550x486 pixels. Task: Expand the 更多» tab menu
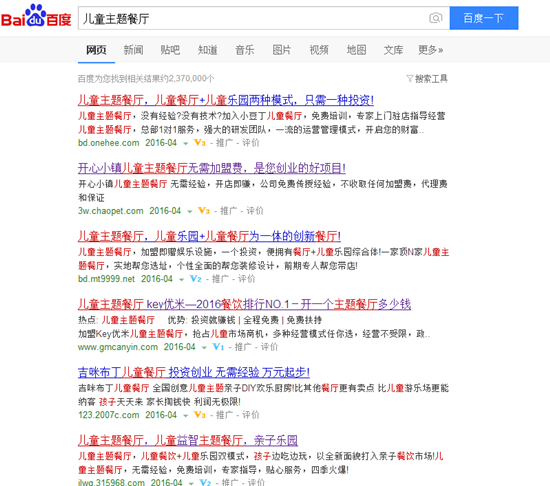[430, 50]
